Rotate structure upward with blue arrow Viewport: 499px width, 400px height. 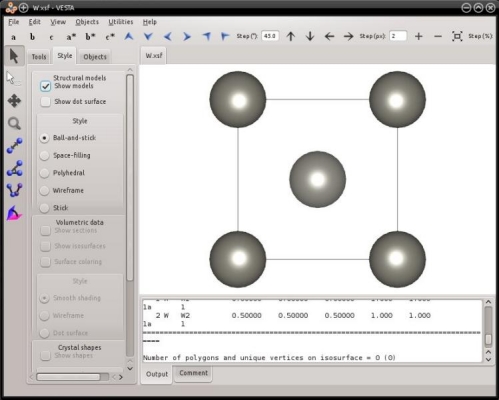coord(129,36)
